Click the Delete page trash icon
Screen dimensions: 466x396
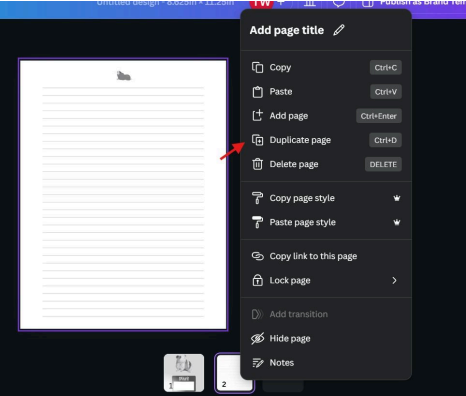[x=257, y=164]
